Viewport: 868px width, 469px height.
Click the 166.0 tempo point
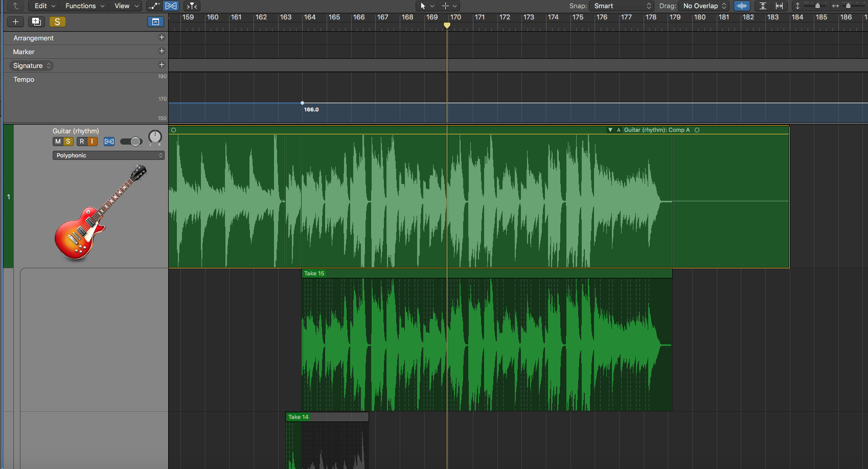303,103
